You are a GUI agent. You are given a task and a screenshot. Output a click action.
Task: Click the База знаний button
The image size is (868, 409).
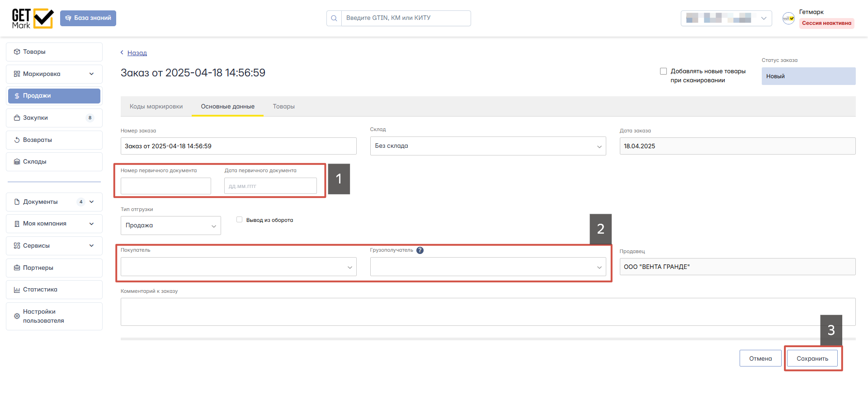[x=88, y=18]
